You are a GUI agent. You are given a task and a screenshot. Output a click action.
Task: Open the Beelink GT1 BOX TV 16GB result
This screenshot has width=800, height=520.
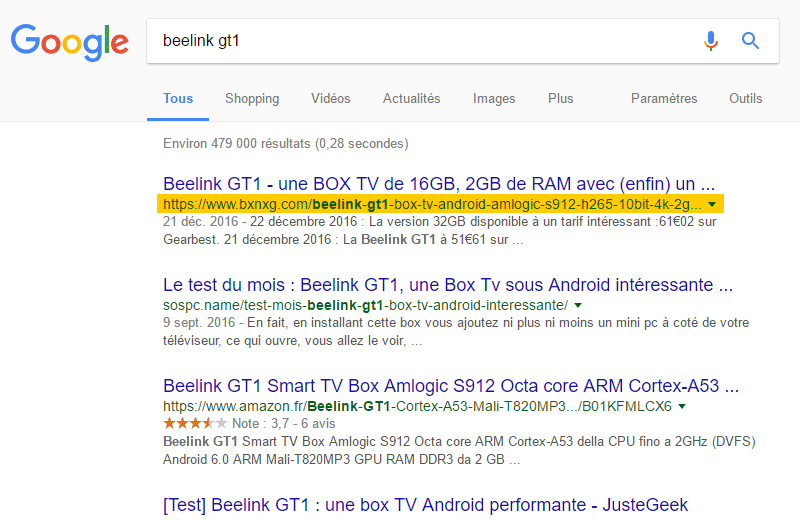pos(439,183)
